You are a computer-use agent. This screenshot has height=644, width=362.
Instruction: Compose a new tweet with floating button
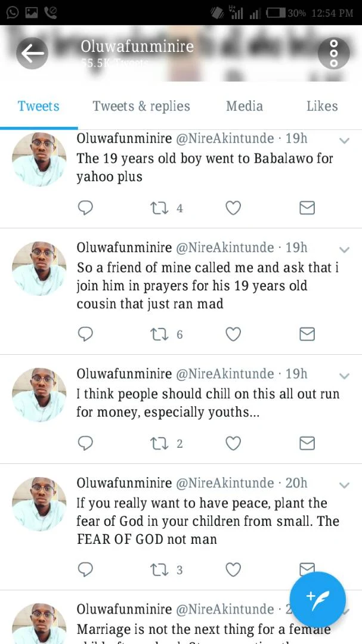click(318, 599)
